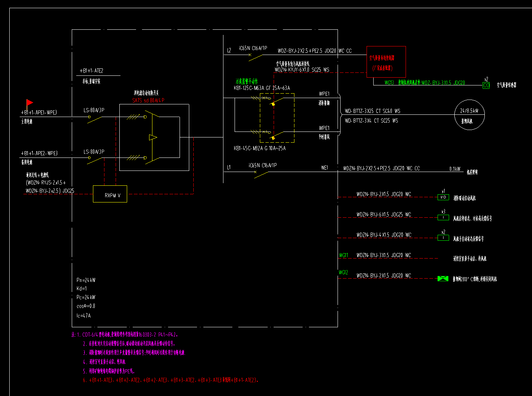Select note 1 mentioning CDT-6/4 motor

[125, 335]
